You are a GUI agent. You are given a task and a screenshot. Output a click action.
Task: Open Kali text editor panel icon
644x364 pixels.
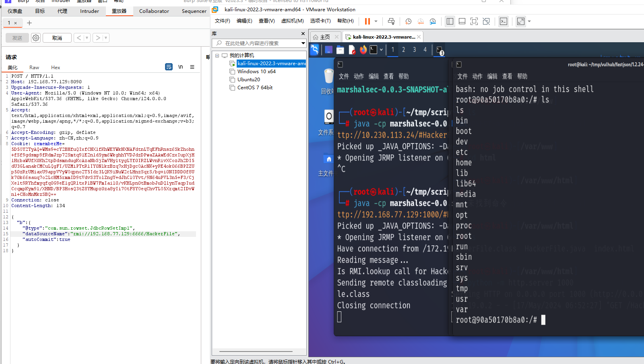[x=352, y=49]
